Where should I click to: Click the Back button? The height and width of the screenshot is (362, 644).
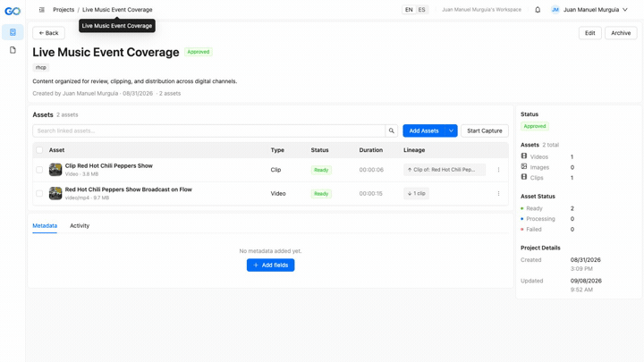[x=48, y=33]
